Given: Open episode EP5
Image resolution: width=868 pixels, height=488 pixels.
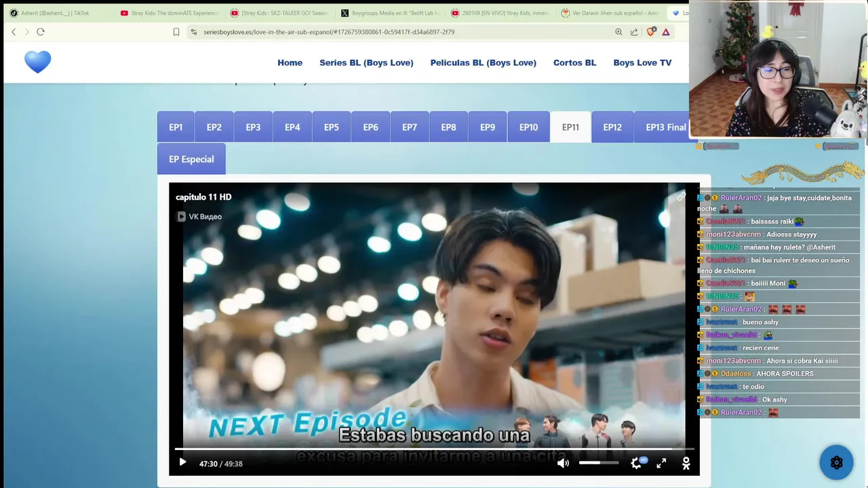Looking at the screenshot, I should pyautogui.click(x=332, y=127).
